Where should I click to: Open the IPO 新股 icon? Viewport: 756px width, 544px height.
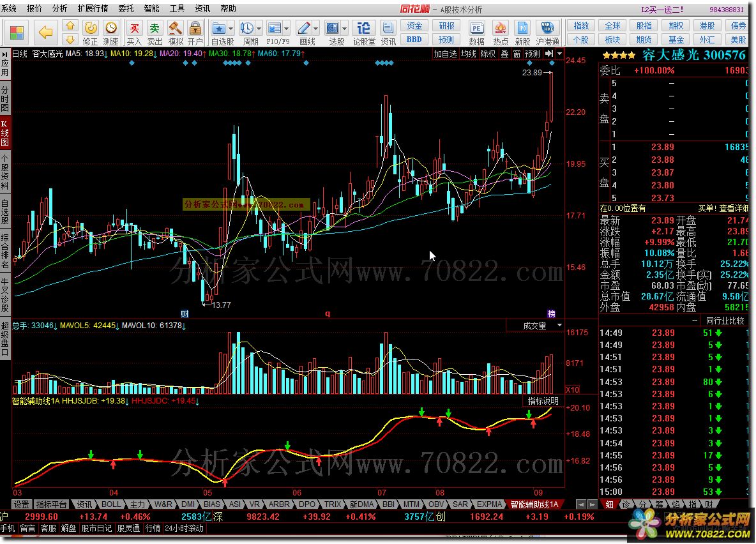click(522, 28)
